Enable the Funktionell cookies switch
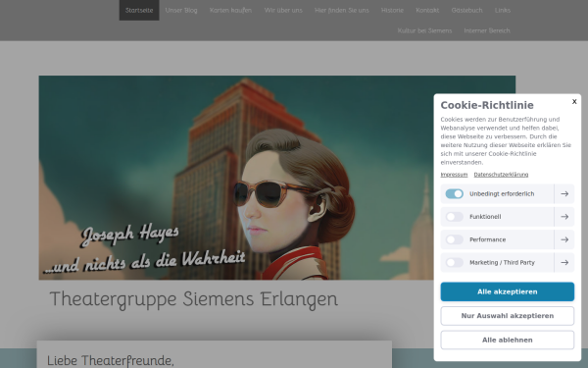Image resolution: width=588 pixels, height=368 pixels. (454, 217)
